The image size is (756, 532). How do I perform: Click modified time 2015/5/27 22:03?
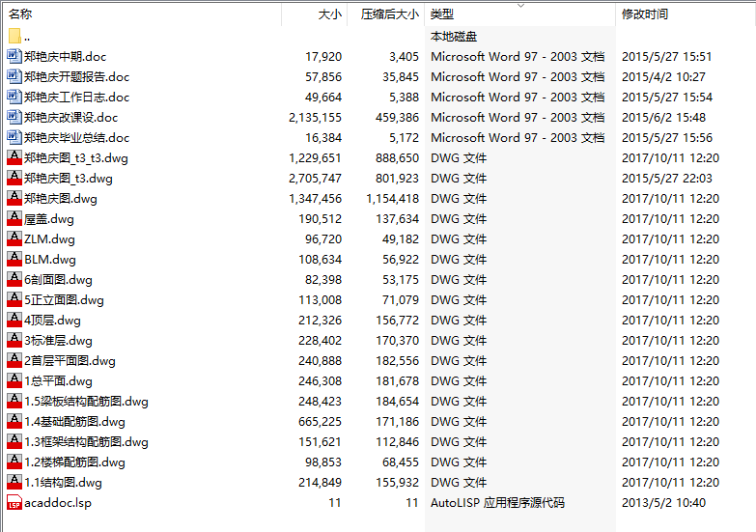pos(667,179)
